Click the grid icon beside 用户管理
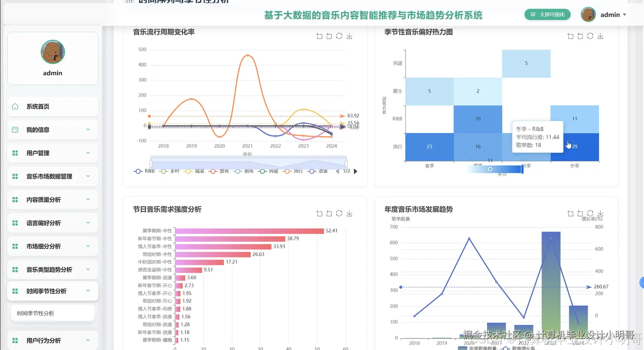Viewport: 644px width, 350px height. (x=15, y=153)
